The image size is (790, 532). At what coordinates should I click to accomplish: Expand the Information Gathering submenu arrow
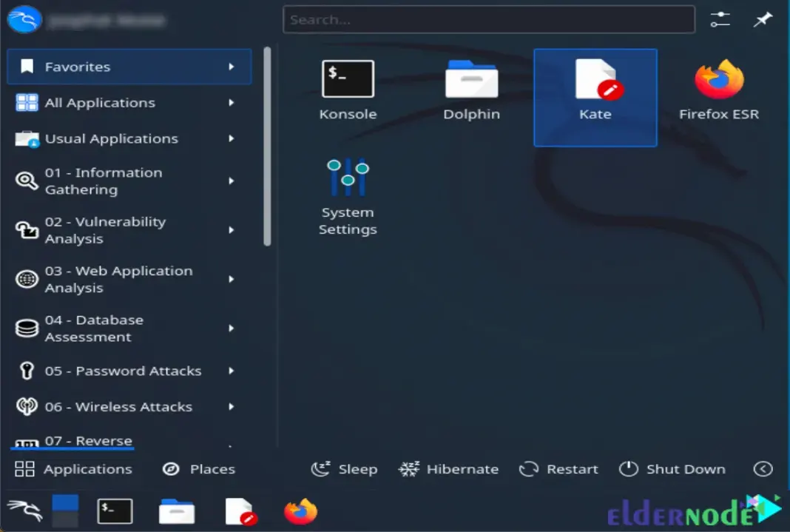click(232, 181)
